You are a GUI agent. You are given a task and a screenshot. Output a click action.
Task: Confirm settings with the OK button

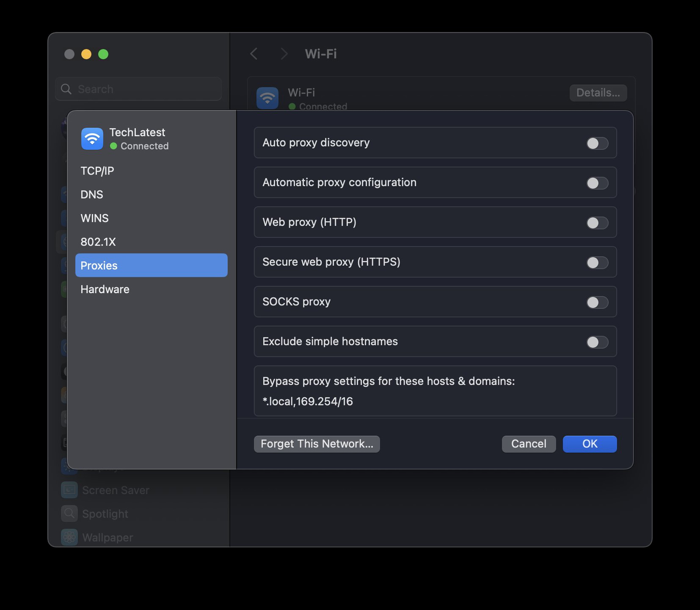tap(589, 444)
